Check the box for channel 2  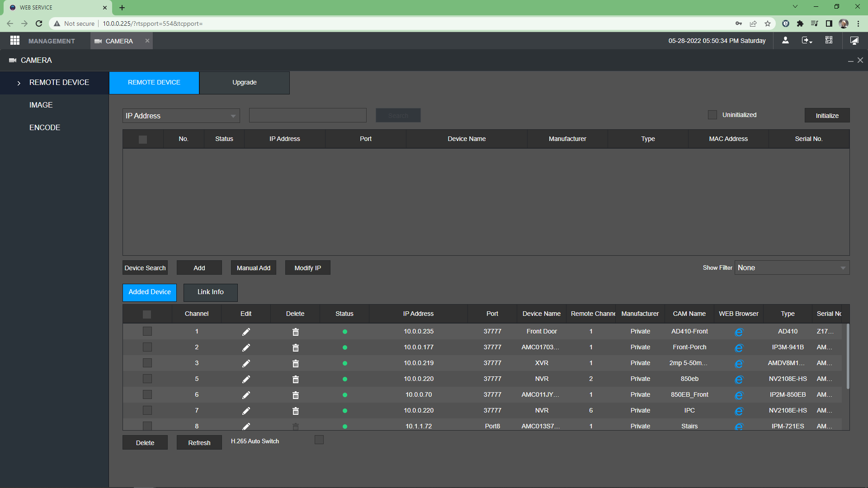pyautogui.click(x=147, y=347)
